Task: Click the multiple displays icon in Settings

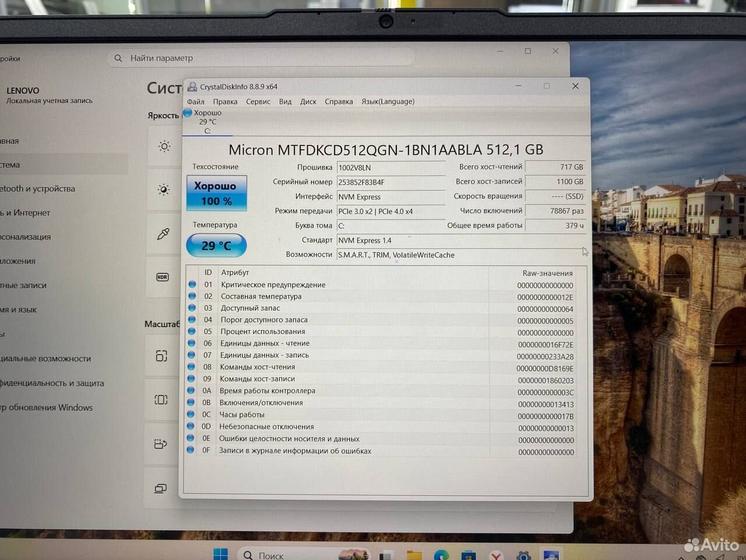Action: (x=160, y=488)
